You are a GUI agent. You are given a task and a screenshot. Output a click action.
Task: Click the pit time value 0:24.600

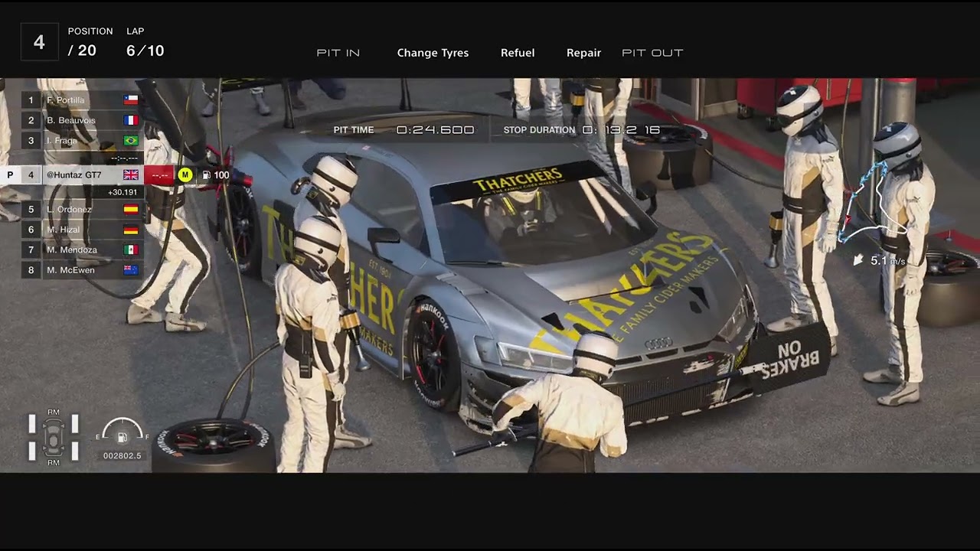click(436, 130)
